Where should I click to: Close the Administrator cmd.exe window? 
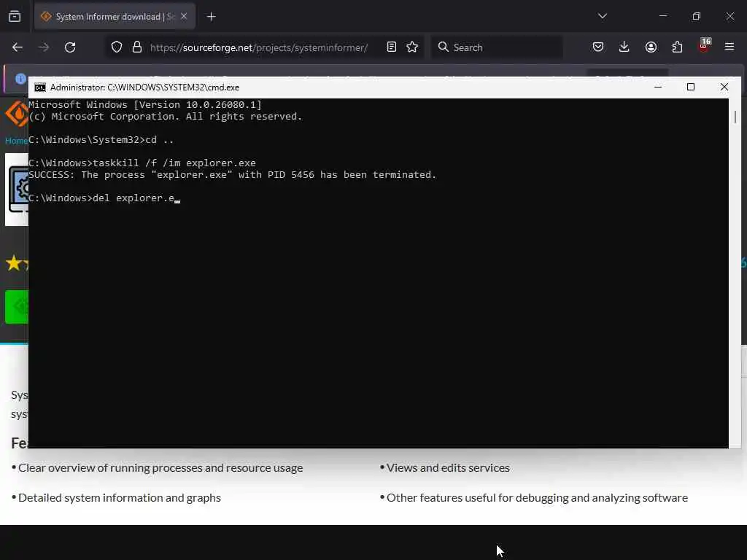(x=724, y=87)
